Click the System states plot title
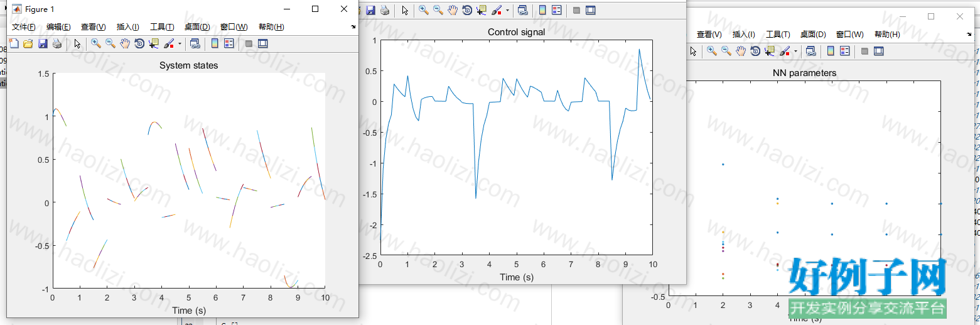 (x=188, y=65)
